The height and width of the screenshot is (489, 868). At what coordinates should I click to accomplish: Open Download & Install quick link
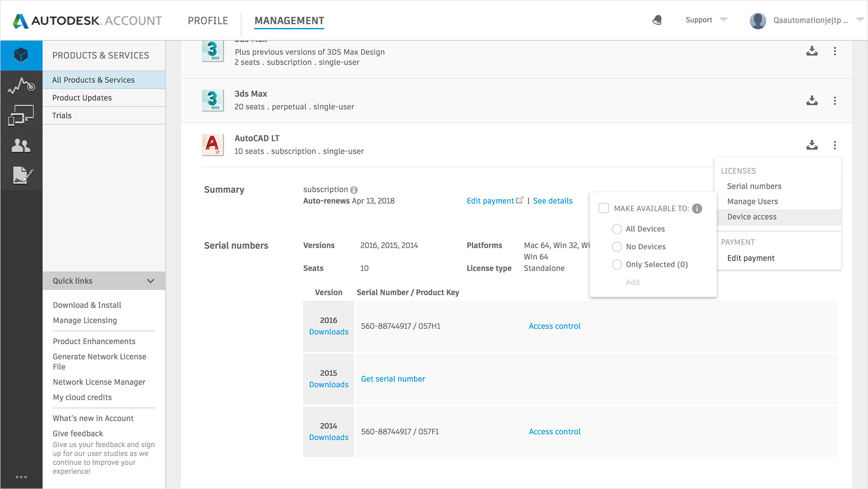point(87,305)
